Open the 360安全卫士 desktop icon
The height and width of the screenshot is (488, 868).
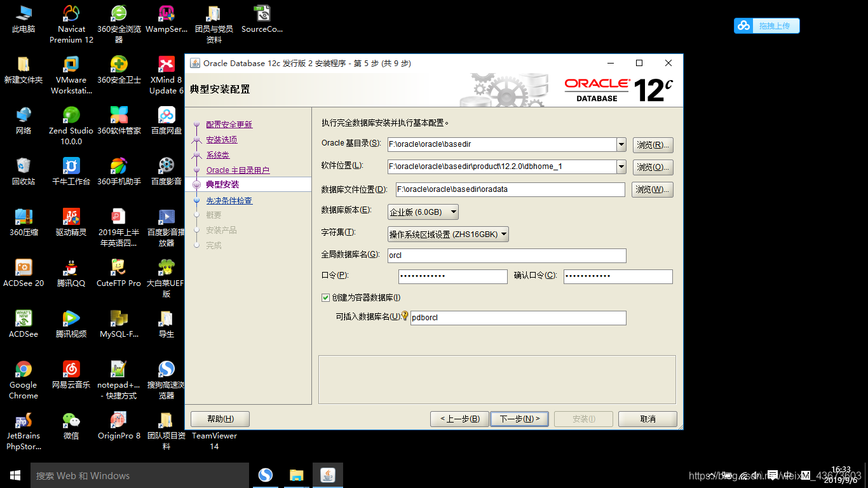pyautogui.click(x=119, y=70)
